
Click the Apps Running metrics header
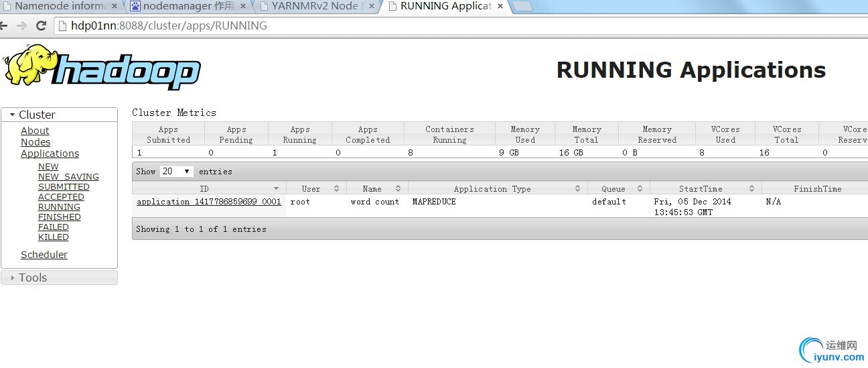(300, 135)
